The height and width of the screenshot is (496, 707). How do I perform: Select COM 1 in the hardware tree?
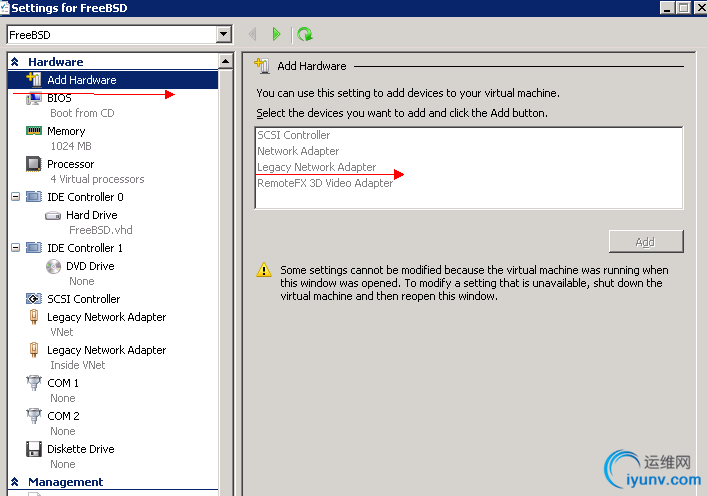(63, 383)
